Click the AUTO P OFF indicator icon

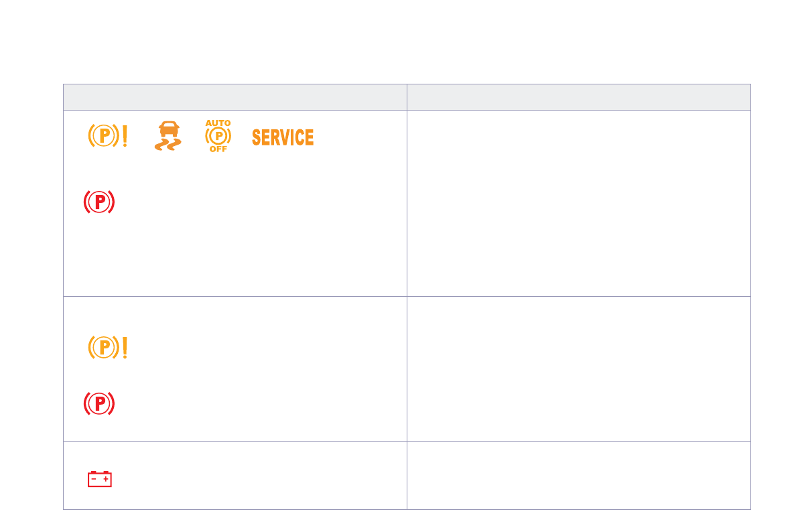point(218,136)
